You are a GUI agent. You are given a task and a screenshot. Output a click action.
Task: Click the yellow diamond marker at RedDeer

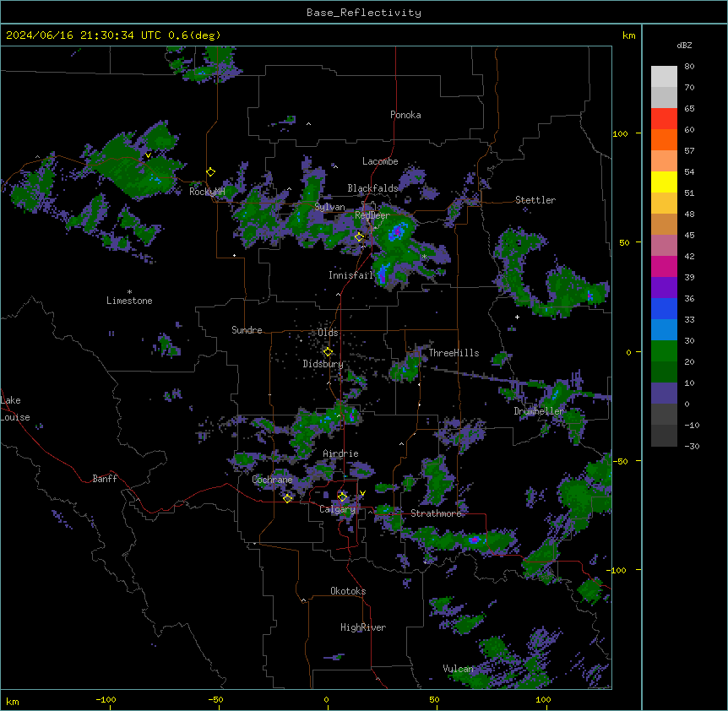(x=359, y=237)
